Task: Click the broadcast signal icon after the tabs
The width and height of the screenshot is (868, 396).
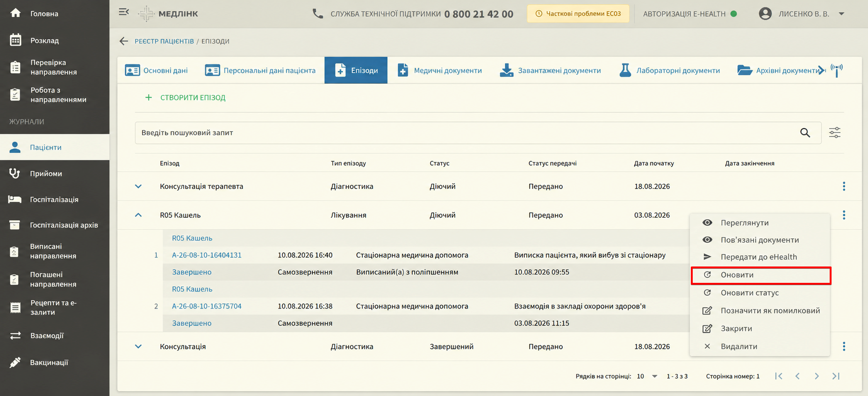Action: [x=837, y=70]
